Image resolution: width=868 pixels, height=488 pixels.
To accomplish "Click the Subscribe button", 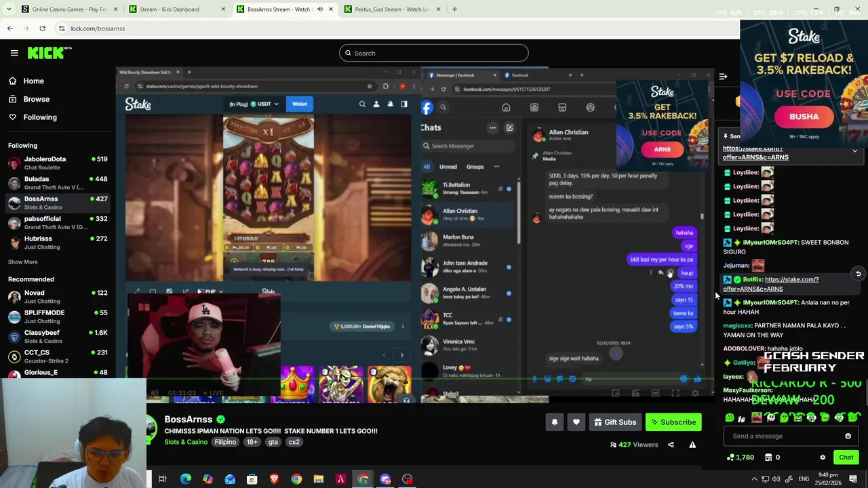I will (673, 422).
